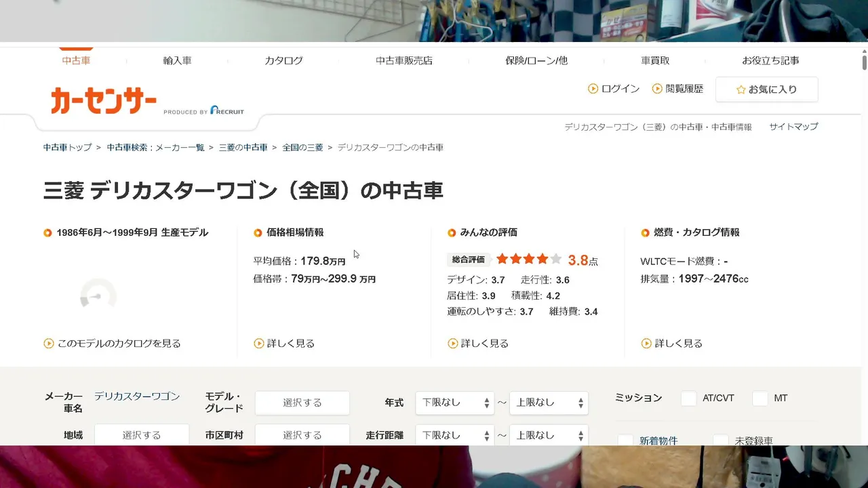Image resolution: width=868 pixels, height=488 pixels.
Task: Go to 中古車検索：メーカー一覧 breadcrumb
Action: 155,147
